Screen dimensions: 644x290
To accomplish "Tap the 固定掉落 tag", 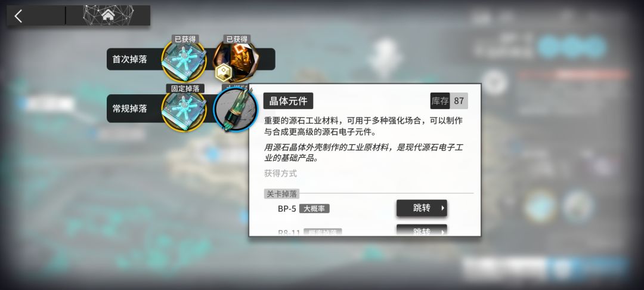I will 185,88.
